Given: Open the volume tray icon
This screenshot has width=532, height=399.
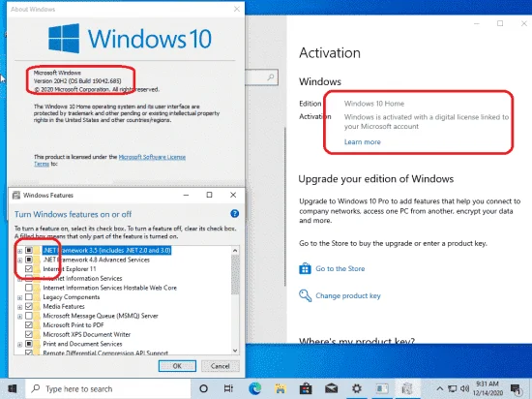Looking at the screenshot, I should coord(465,388).
